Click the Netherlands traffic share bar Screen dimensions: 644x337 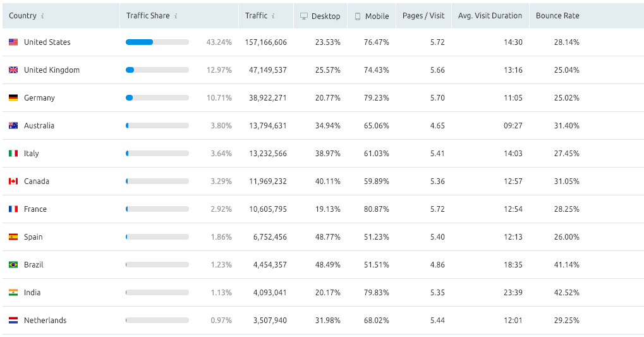(157, 320)
